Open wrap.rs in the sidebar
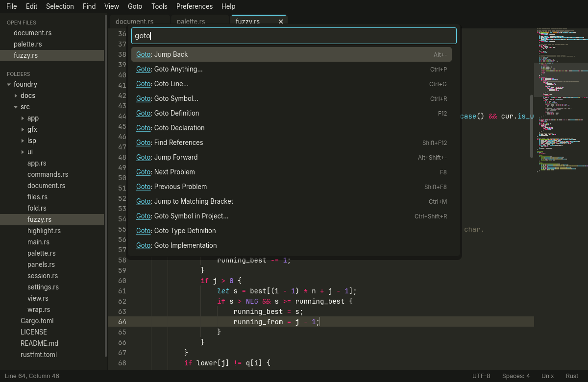Image resolution: width=588 pixels, height=382 pixels. click(52, 310)
